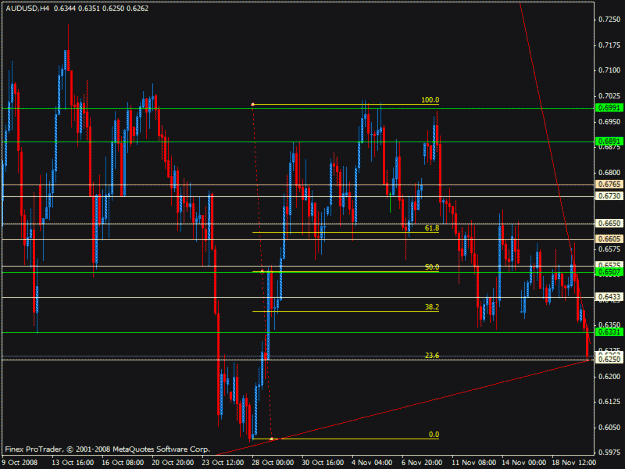
Task: Select the 0.6765 horizontal line price tag
Action: pos(609,184)
